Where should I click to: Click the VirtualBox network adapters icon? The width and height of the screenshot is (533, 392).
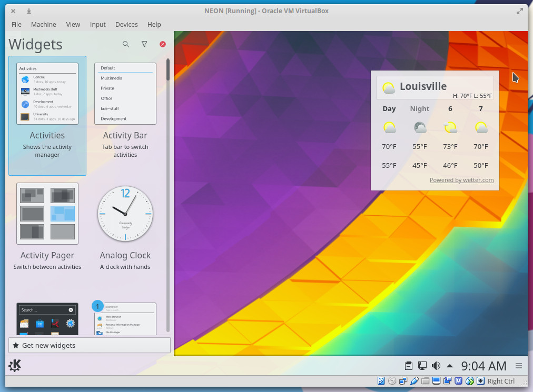pyautogui.click(x=403, y=381)
